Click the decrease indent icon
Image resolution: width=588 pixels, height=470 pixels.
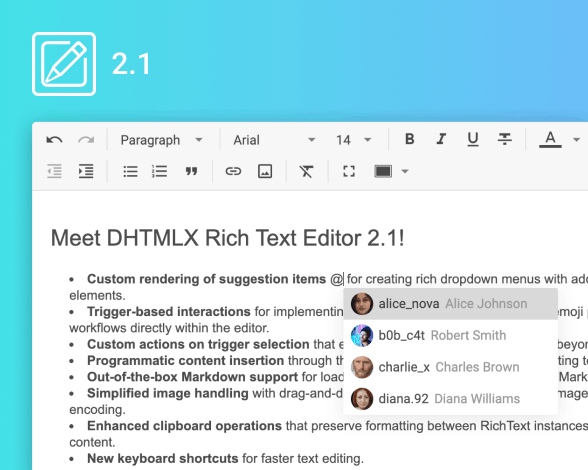pos(54,171)
